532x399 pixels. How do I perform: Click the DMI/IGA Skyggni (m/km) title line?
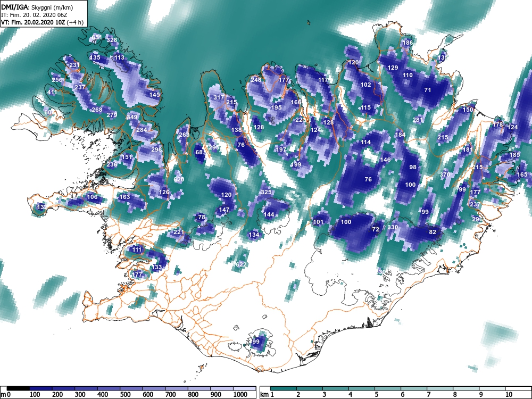[37, 7]
